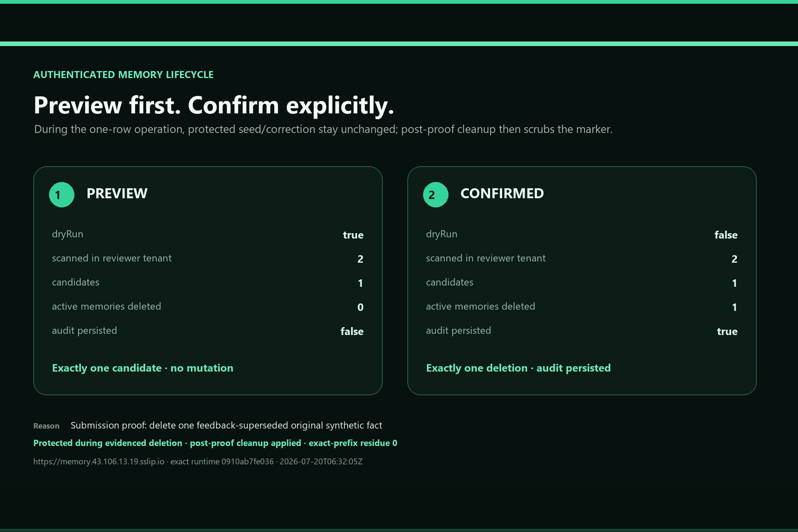The width and height of the screenshot is (798, 532).
Task: Click Confirmed audit persisted true value
Action: [x=727, y=331]
